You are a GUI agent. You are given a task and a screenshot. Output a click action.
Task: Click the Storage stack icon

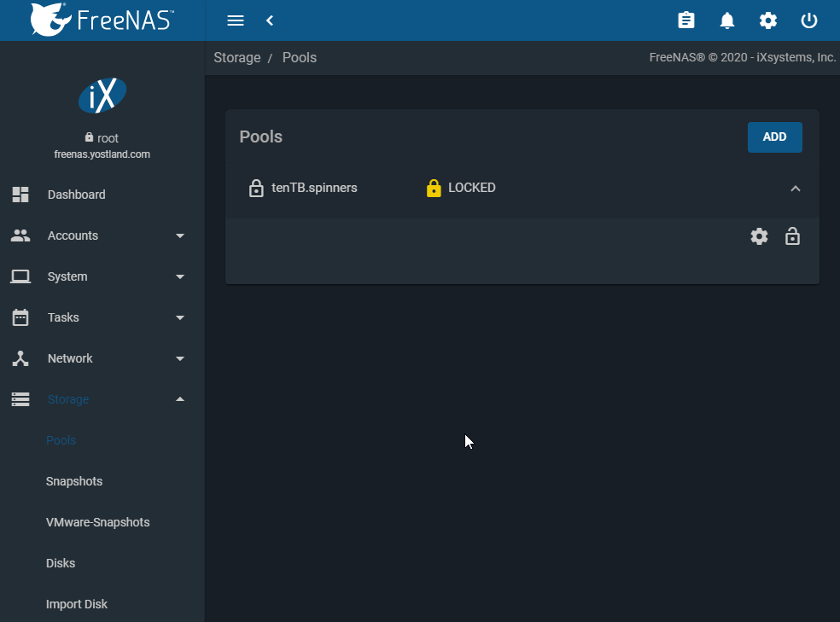pyautogui.click(x=20, y=399)
